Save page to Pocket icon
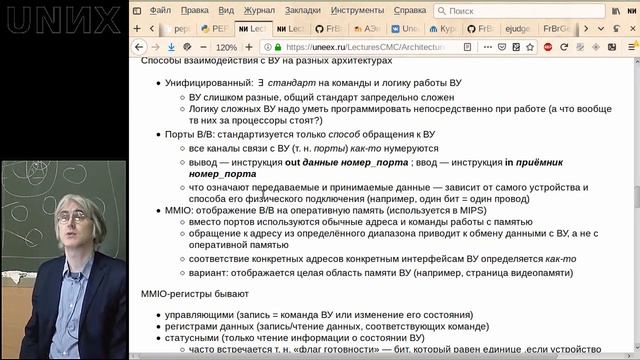640x360 pixels. (x=502, y=47)
